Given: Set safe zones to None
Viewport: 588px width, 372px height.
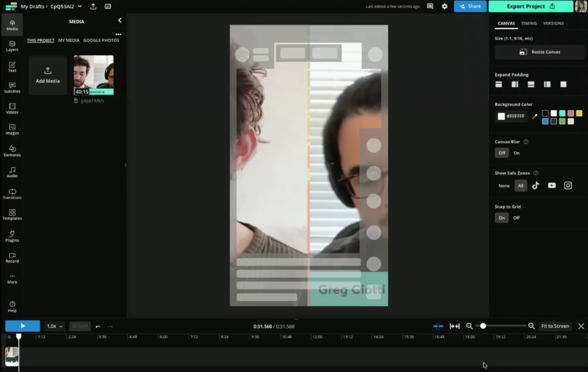Looking at the screenshot, I should tap(504, 186).
